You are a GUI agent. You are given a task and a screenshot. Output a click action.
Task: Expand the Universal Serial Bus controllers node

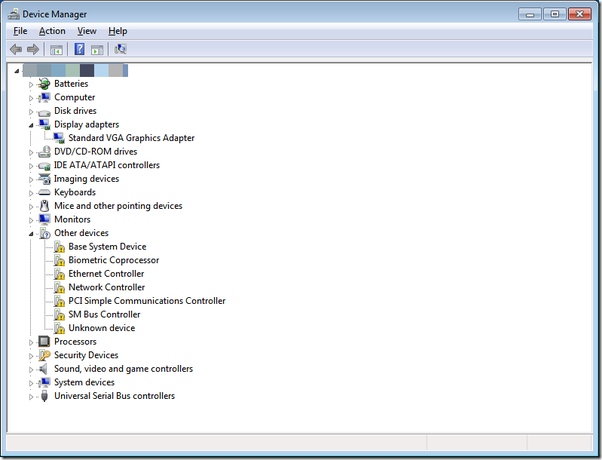[31, 396]
